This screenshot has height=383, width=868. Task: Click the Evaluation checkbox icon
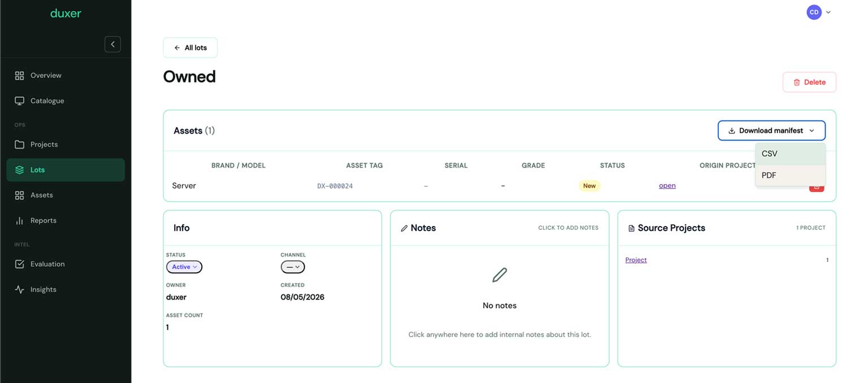click(19, 264)
